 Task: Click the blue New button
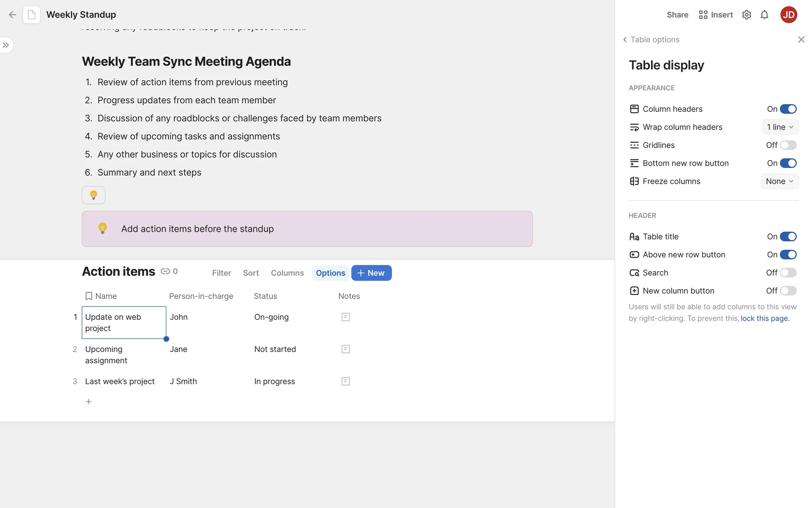371,273
